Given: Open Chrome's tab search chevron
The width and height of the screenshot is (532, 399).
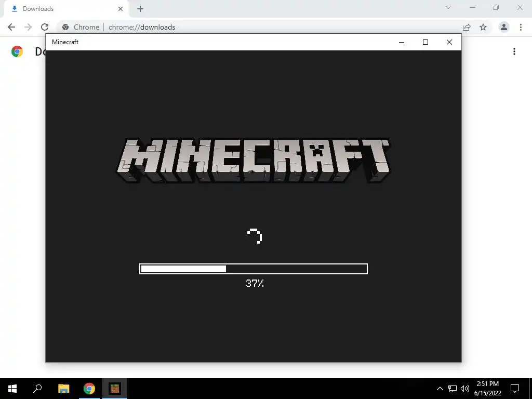Looking at the screenshot, I should [x=448, y=7].
